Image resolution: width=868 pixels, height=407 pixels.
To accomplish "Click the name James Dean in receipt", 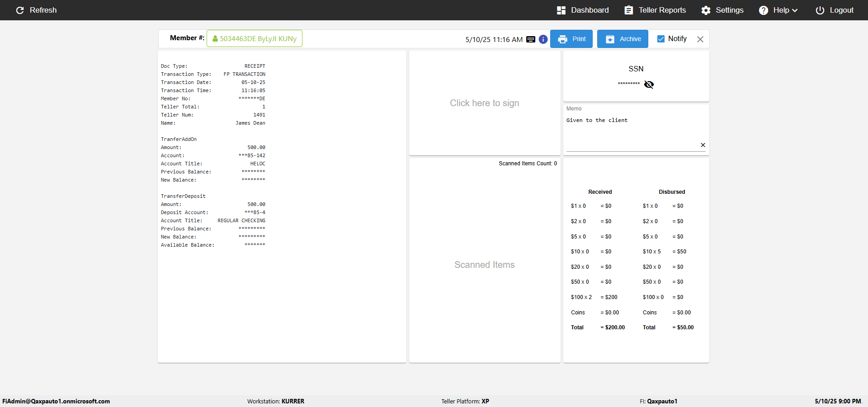I will click(250, 123).
